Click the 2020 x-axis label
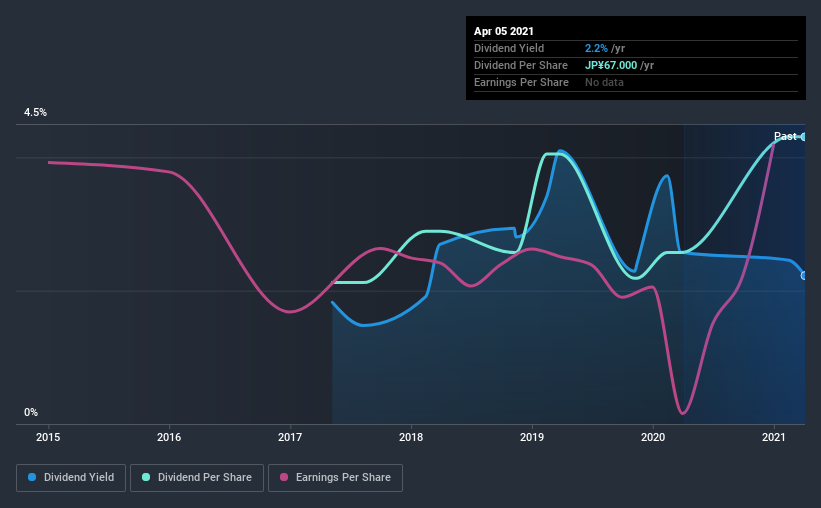The height and width of the screenshot is (508, 821). tap(653, 437)
